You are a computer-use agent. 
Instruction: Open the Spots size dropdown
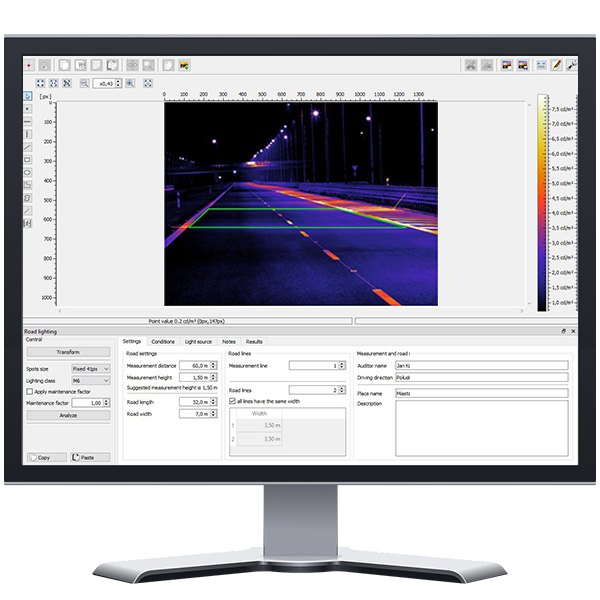92,370
